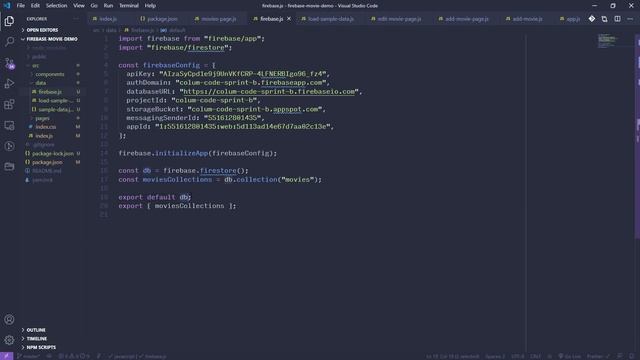Open the File menu
This screenshot has width=640, height=360.
click(20, 6)
